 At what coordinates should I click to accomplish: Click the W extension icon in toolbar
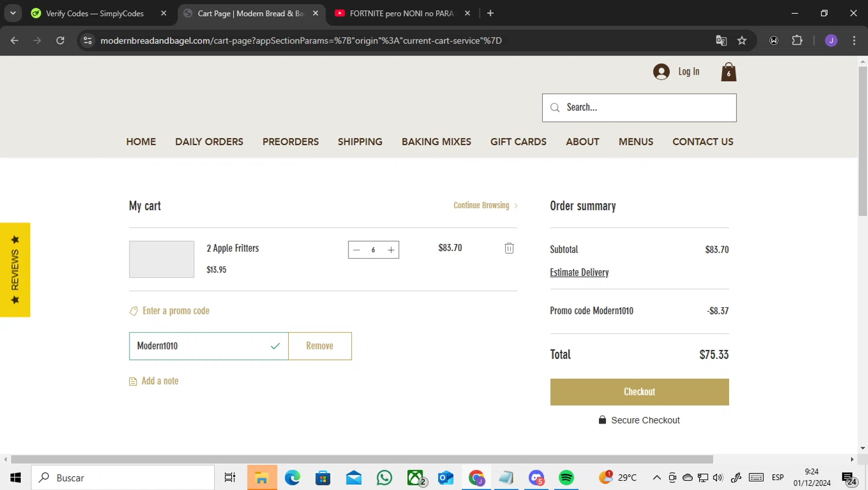774,40
